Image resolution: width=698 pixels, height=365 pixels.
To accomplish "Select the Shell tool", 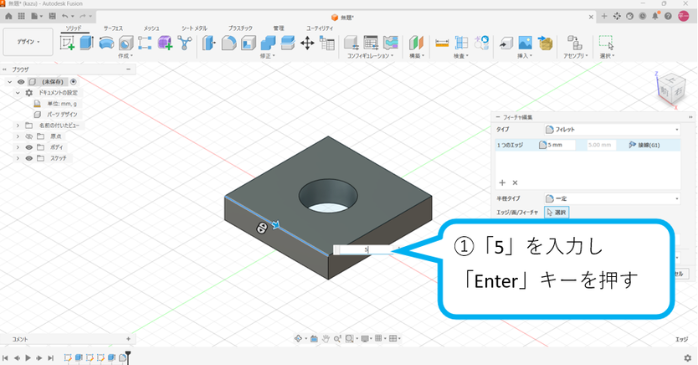I will [248, 43].
